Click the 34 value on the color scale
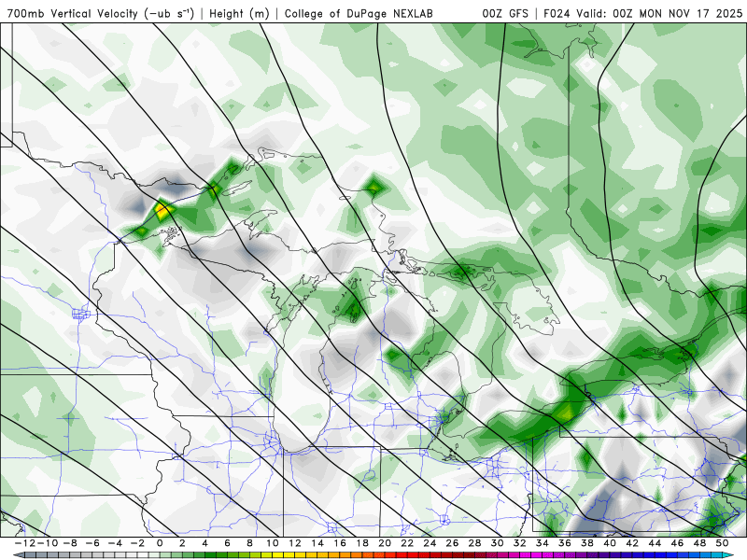The width and height of the screenshot is (747, 560). tap(543, 543)
